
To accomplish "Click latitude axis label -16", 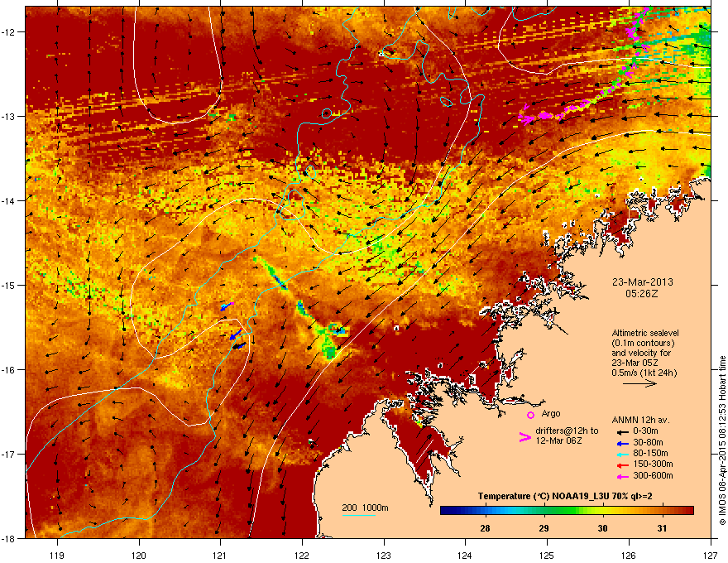I will point(8,369).
